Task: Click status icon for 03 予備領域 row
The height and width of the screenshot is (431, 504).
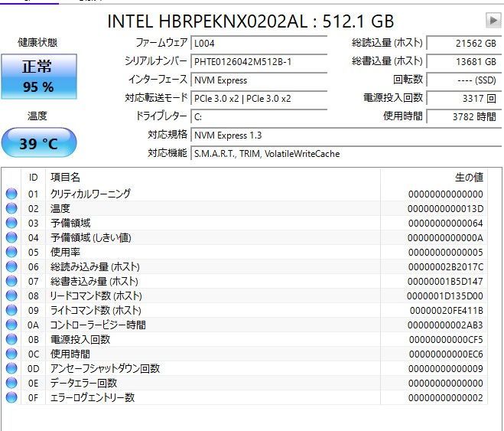Action: [x=11, y=223]
